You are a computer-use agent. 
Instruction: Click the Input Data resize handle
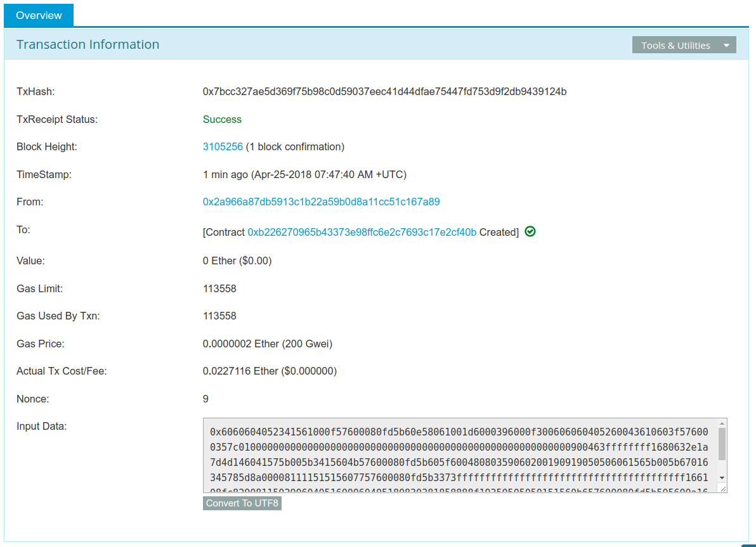(x=723, y=489)
